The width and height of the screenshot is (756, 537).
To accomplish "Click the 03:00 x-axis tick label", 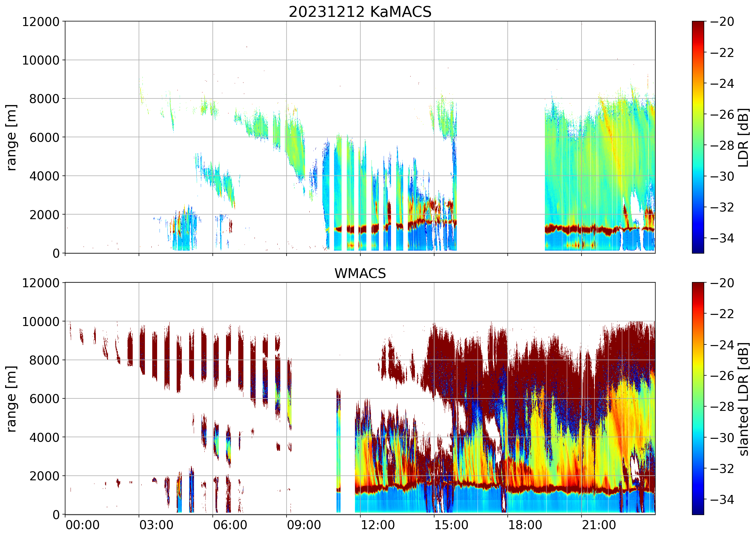I will [156, 525].
